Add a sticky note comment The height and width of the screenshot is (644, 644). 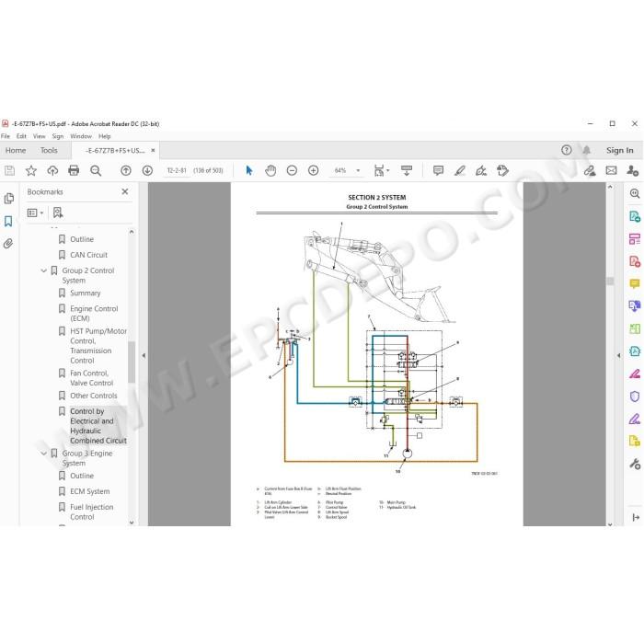coord(438,170)
